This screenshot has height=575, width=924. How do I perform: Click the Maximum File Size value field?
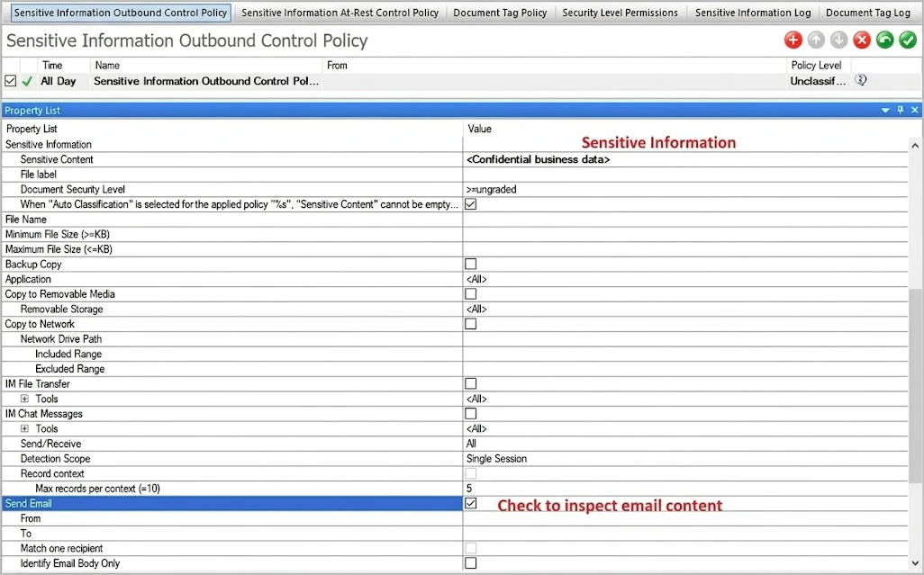[685, 249]
